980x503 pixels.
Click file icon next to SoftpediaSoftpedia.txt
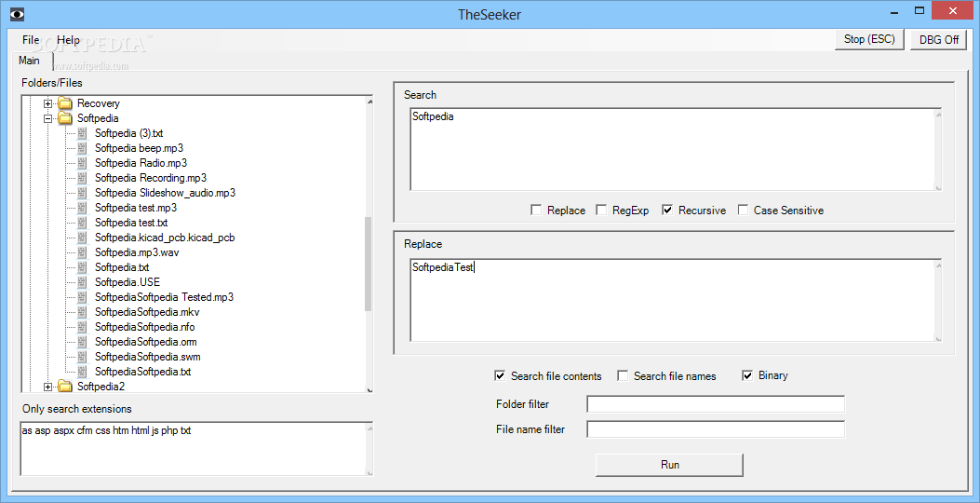pos(83,372)
